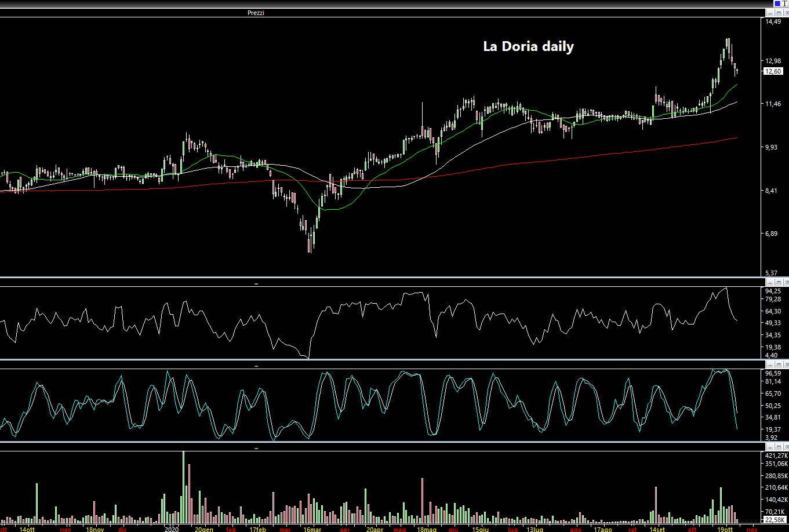Click the 19,38 RSI scale value
789x532 pixels.
(x=773, y=347)
